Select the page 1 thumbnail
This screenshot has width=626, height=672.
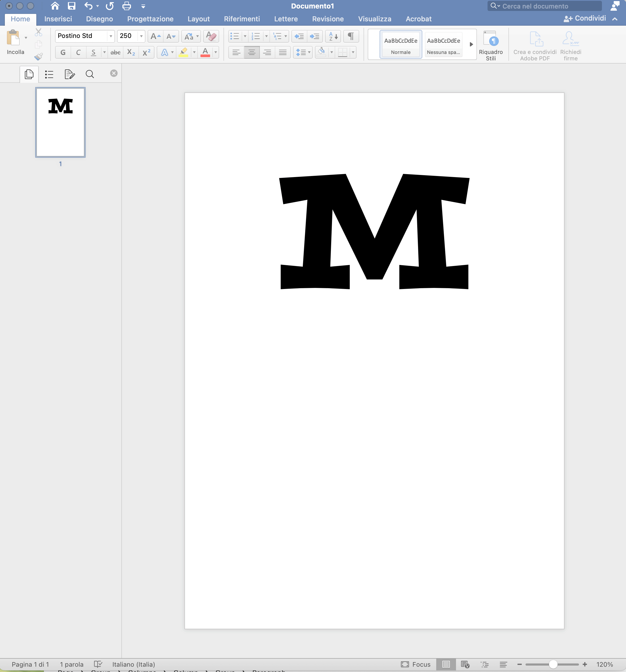pos(60,122)
